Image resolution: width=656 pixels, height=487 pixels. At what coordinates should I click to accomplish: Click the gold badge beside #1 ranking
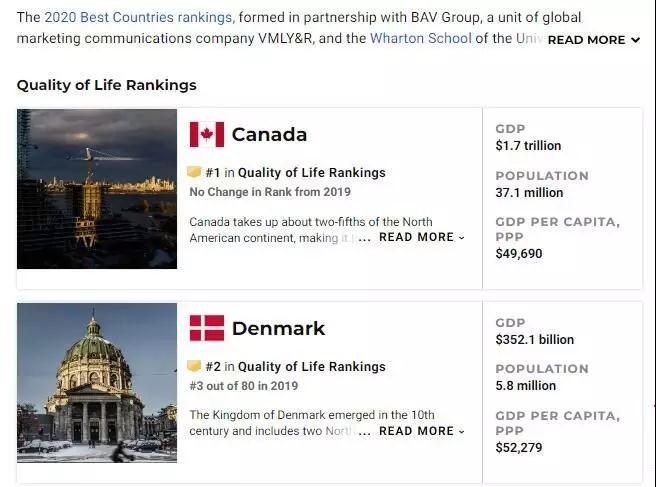click(194, 172)
